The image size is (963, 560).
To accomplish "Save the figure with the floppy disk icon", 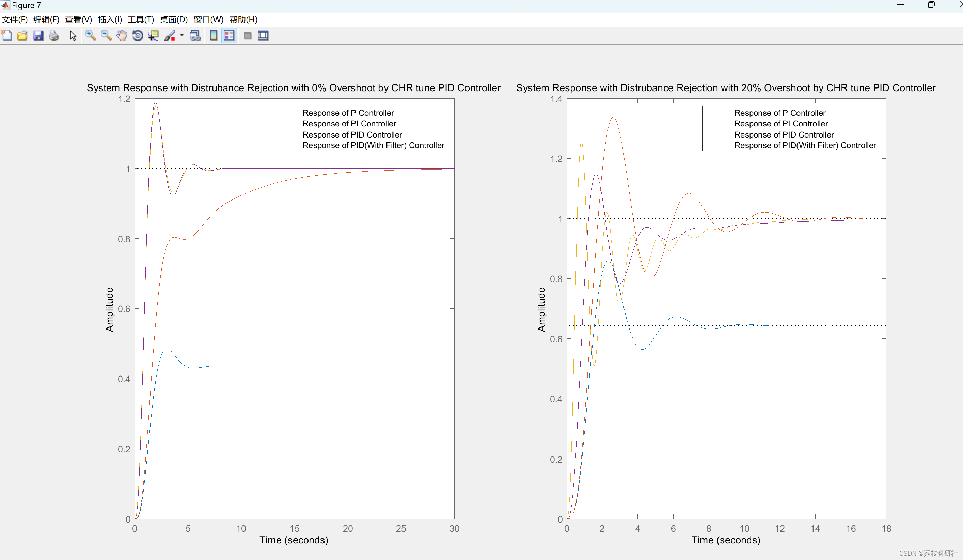I will (x=38, y=35).
